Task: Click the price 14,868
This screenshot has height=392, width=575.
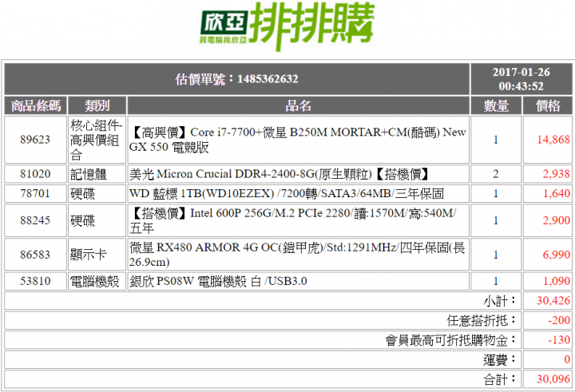Action: [x=553, y=140]
